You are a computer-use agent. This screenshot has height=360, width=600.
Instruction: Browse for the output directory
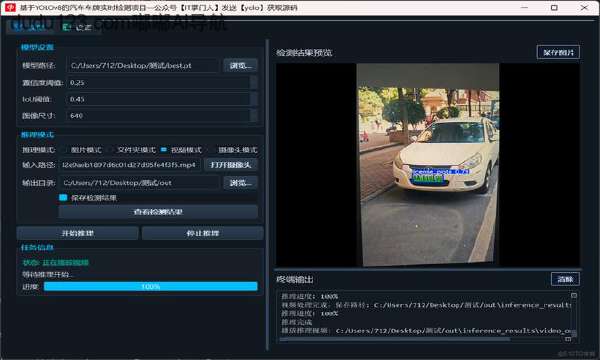(x=240, y=183)
